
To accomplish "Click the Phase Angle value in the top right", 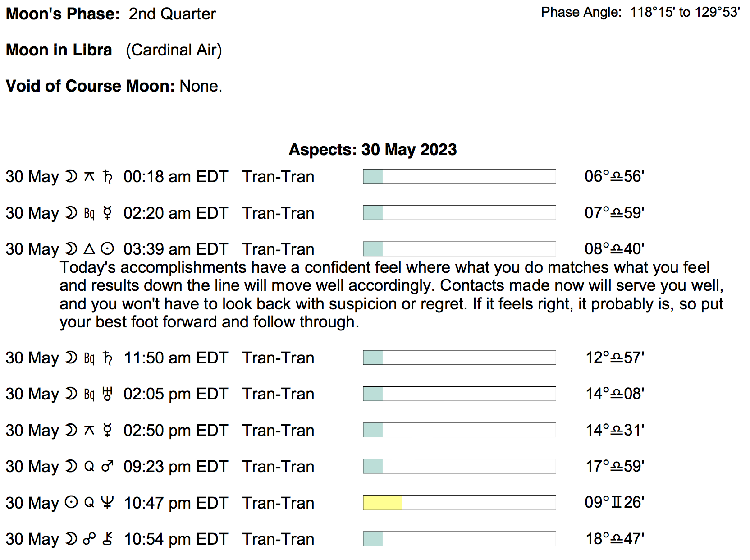I will click(x=685, y=12).
